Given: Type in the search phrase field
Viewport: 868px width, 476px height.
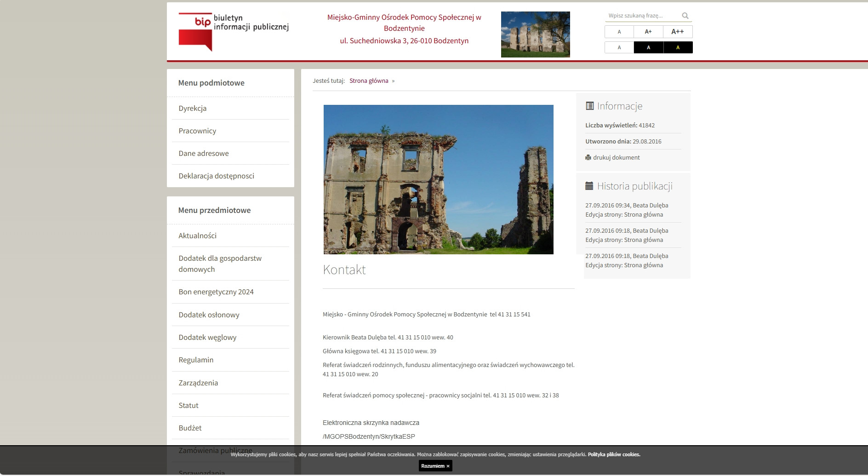Looking at the screenshot, I should pyautogui.click(x=642, y=16).
